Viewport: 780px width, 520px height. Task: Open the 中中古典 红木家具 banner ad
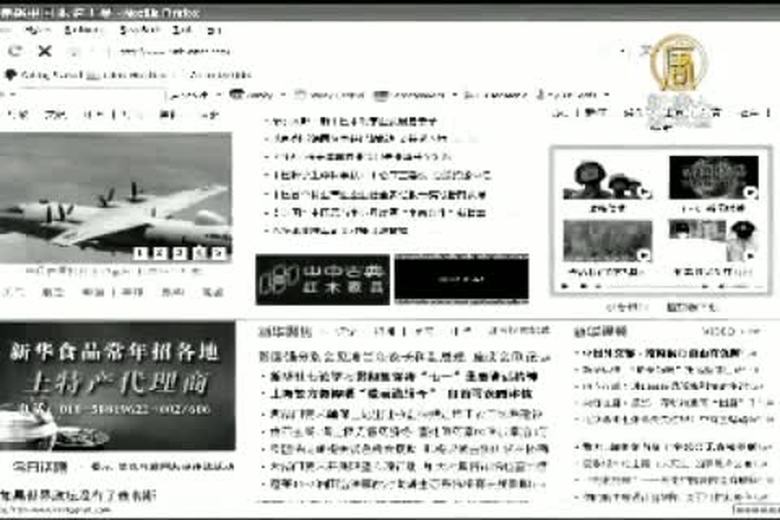click(x=322, y=280)
